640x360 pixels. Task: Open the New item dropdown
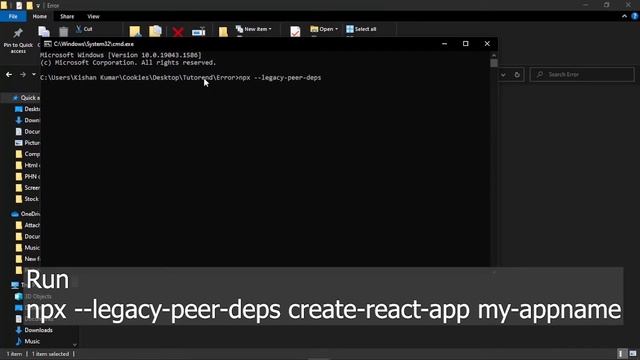253,29
